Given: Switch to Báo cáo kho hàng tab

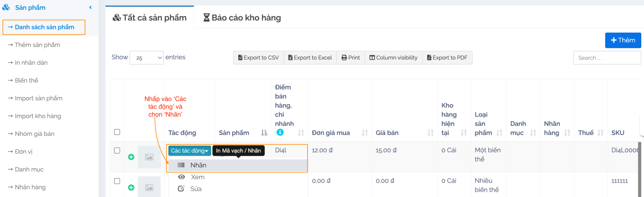Looking at the screenshot, I should [x=242, y=18].
